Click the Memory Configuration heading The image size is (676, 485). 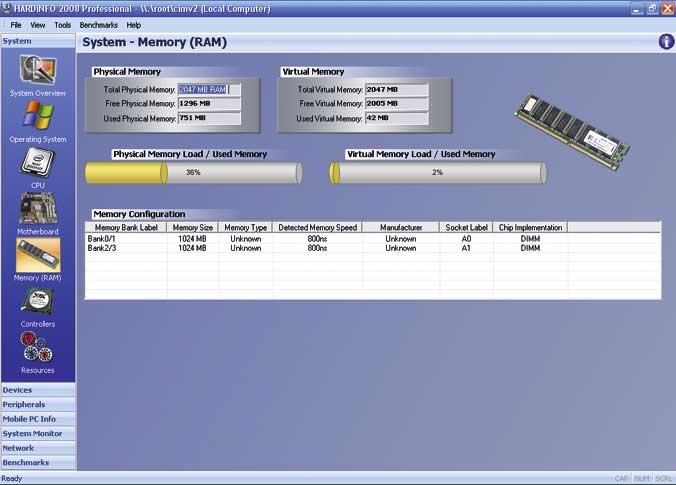click(x=139, y=214)
